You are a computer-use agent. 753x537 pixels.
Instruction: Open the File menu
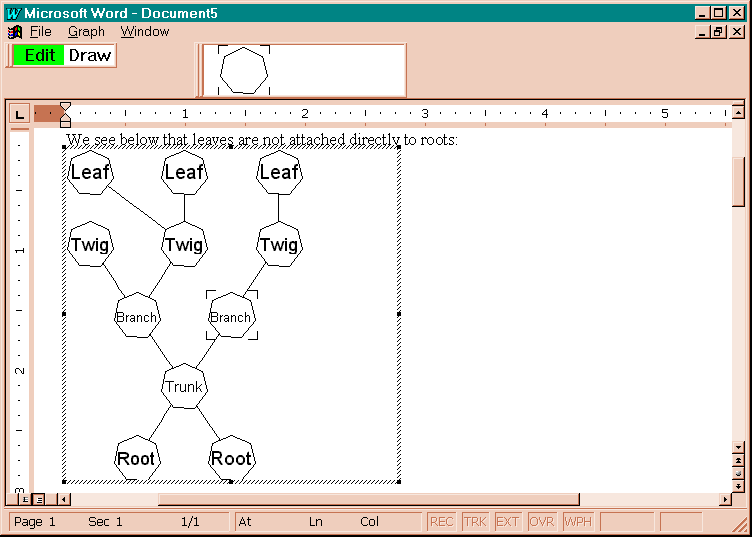[40, 32]
